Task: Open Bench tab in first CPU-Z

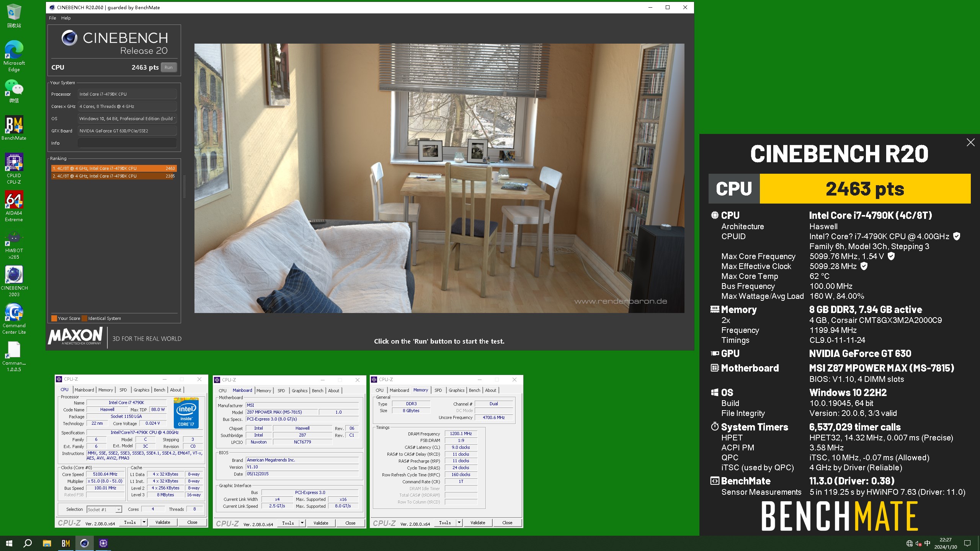Action: click(x=160, y=390)
